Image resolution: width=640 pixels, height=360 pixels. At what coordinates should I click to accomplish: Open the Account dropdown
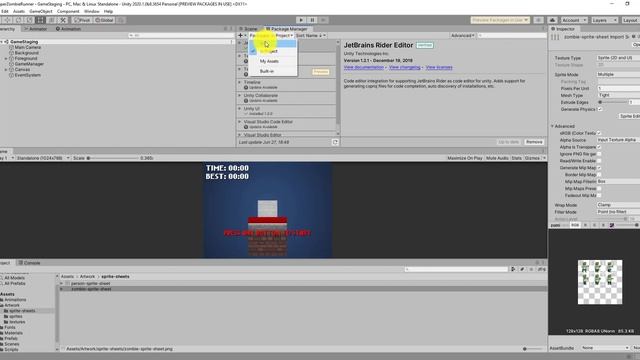(573, 20)
